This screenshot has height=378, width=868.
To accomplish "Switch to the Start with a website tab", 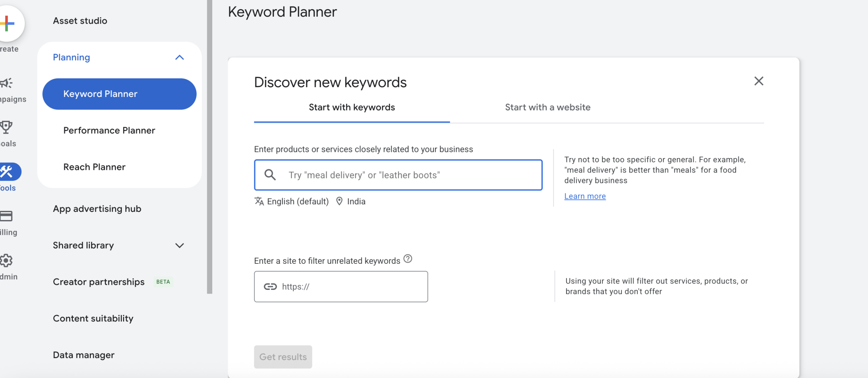I will click(x=547, y=107).
